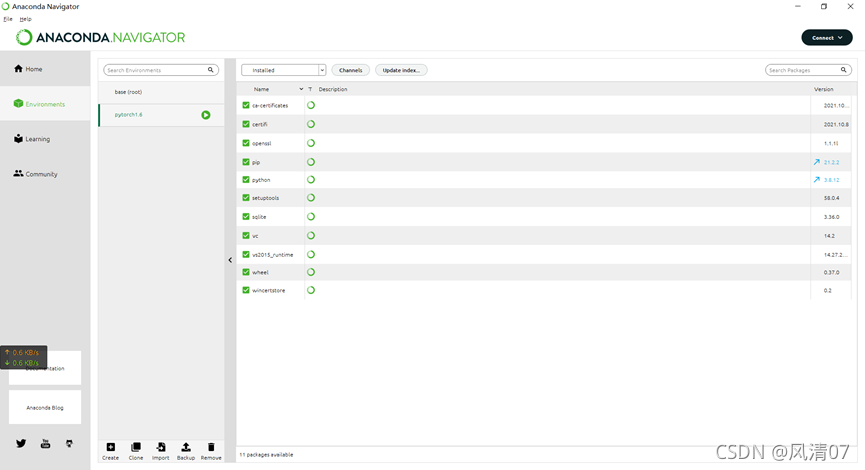The height and width of the screenshot is (470, 865).
Task: Click the Update index button
Action: 401,70
